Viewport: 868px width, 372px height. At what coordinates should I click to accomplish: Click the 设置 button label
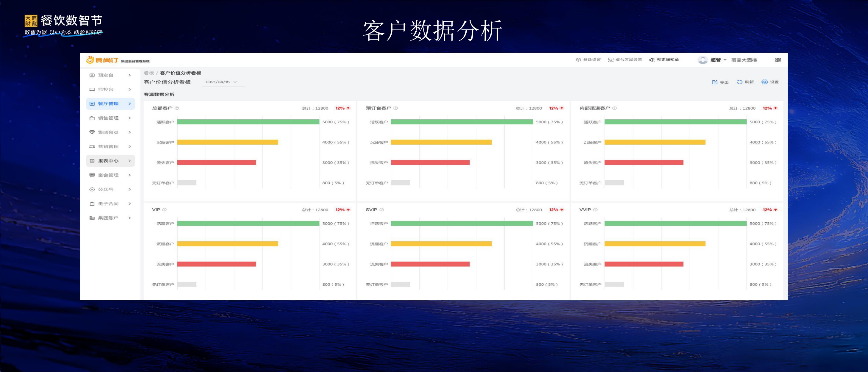(774, 82)
